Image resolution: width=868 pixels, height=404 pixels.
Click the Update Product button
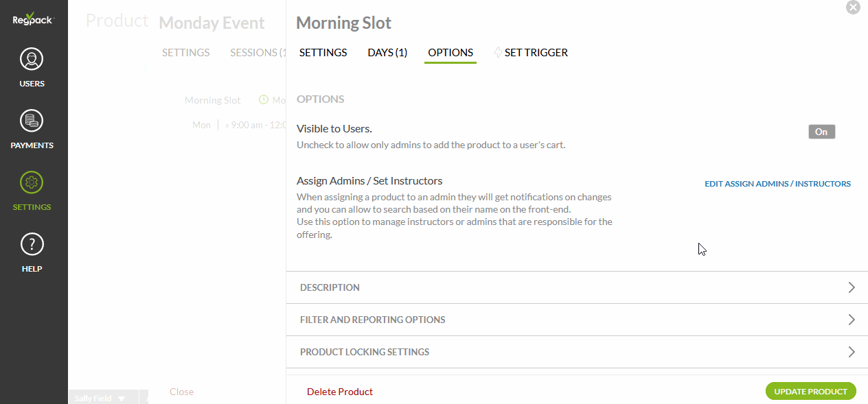(x=810, y=392)
